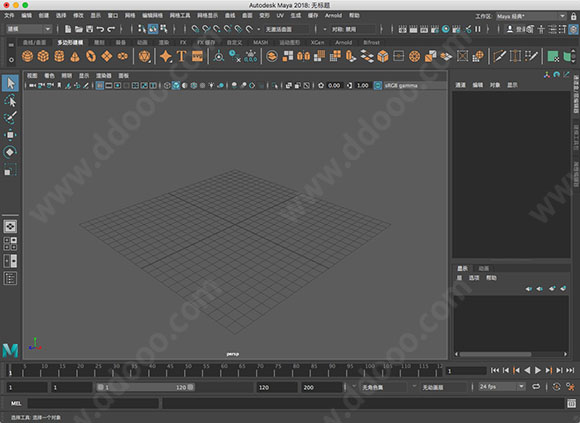Click the range slider bar end handle
Viewport: 580px width, 423px height.
click(190, 387)
